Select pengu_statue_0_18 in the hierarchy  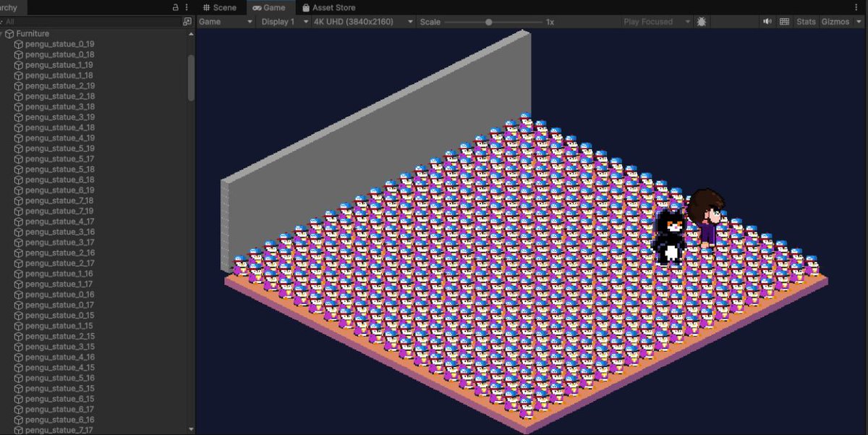coord(60,54)
